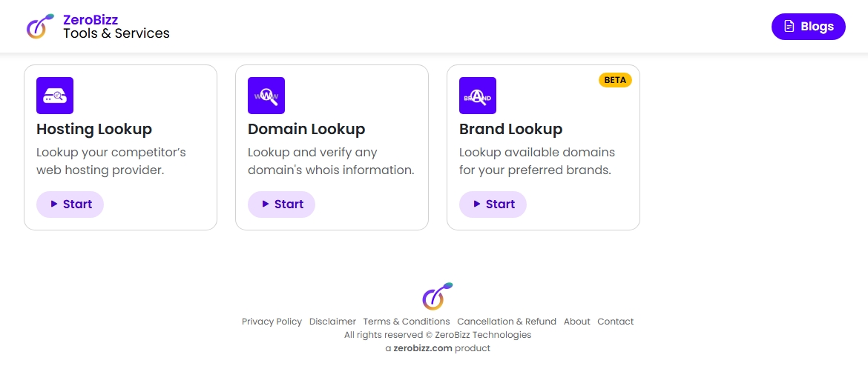
Task: Start the Brand Lookup tool
Action: (493, 205)
